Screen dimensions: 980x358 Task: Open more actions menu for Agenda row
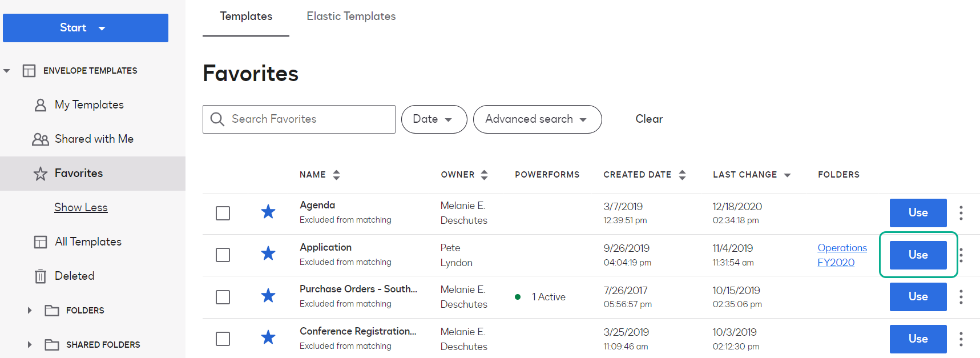coord(961,213)
